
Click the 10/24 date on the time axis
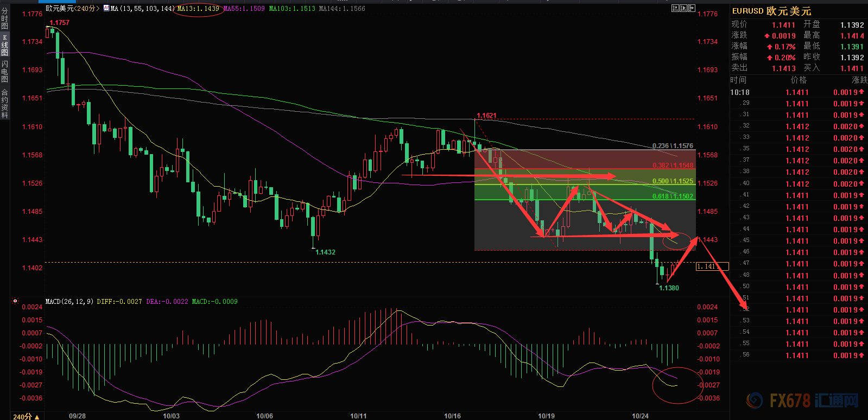click(640, 416)
